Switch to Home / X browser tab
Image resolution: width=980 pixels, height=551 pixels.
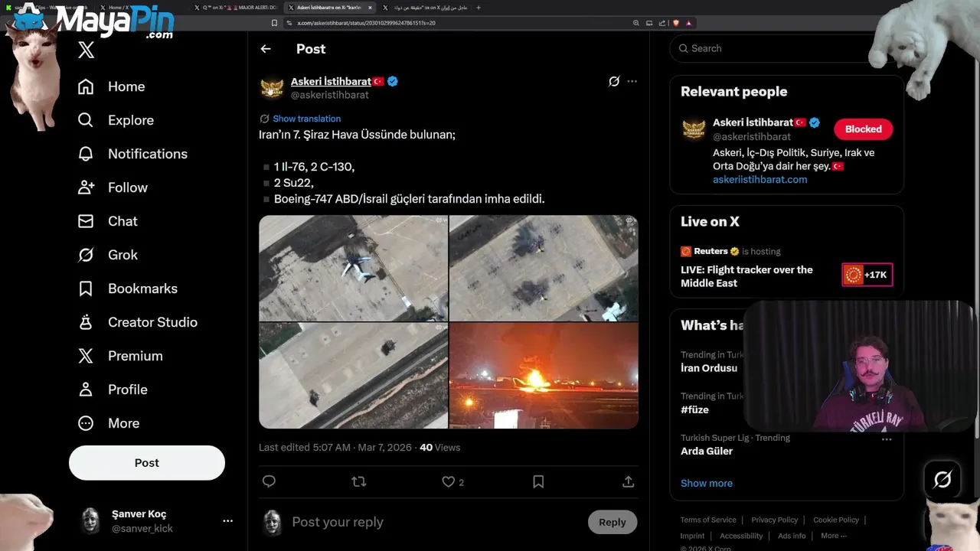(139, 8)
